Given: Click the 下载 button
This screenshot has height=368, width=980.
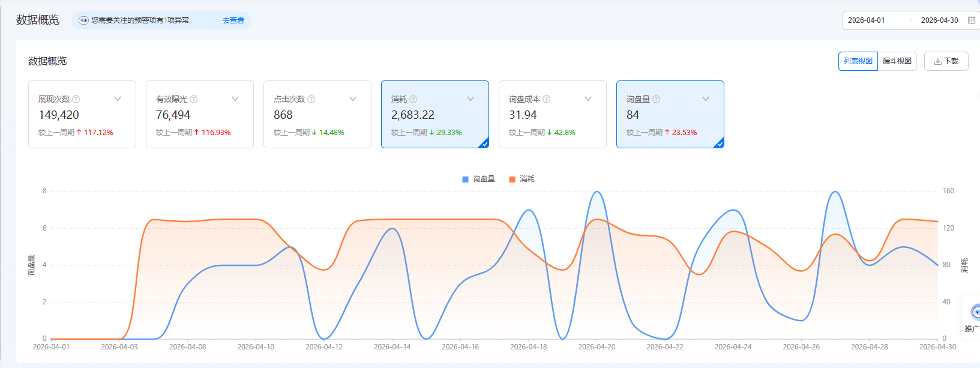Looking at the screenshot, I should [946, 61].
